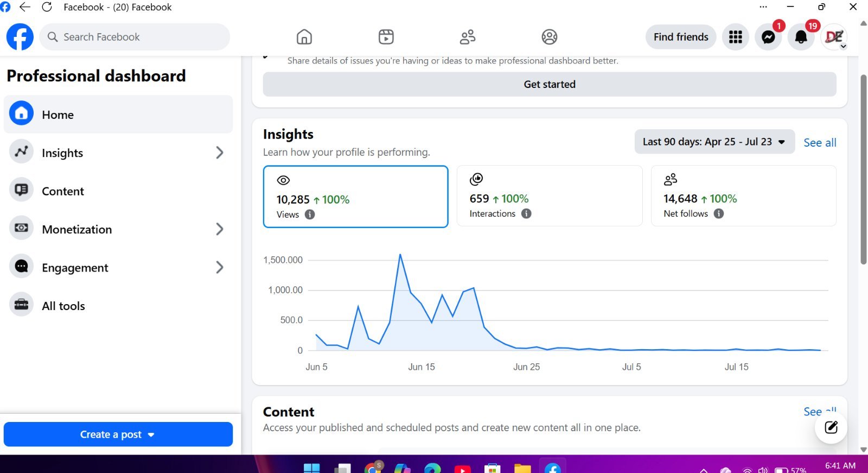Select the Interactions metric card
The image size is (868, 473).
coord(550,195)
